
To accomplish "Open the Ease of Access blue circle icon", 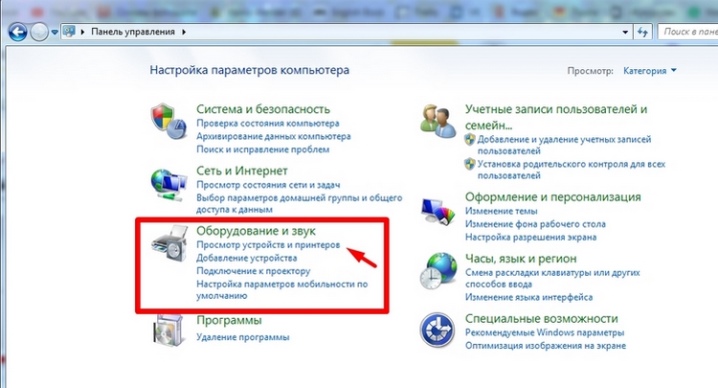I will [437, 330].
